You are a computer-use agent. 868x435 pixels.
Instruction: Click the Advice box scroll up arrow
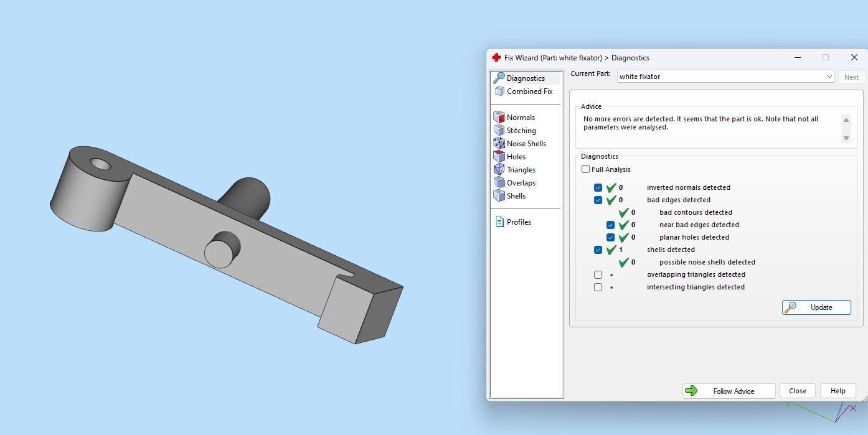846,120
